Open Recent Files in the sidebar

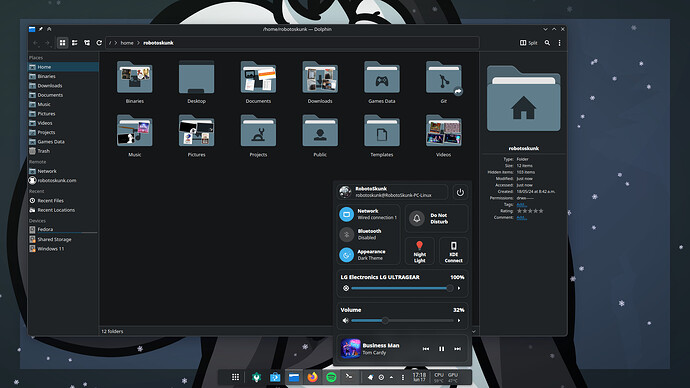63,201
